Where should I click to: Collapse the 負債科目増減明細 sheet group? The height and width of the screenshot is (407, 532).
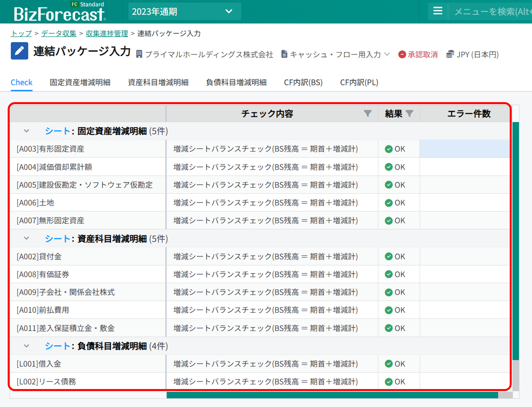pos(26,346)
